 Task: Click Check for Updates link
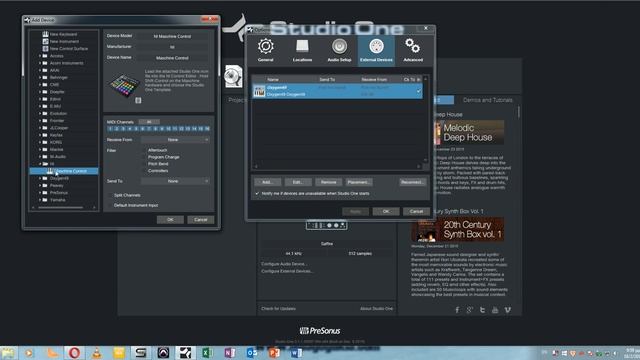coord(278,309)
